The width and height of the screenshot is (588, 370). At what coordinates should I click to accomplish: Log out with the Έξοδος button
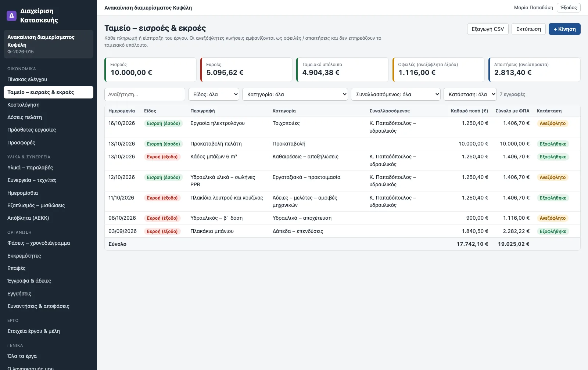point(569,8)
